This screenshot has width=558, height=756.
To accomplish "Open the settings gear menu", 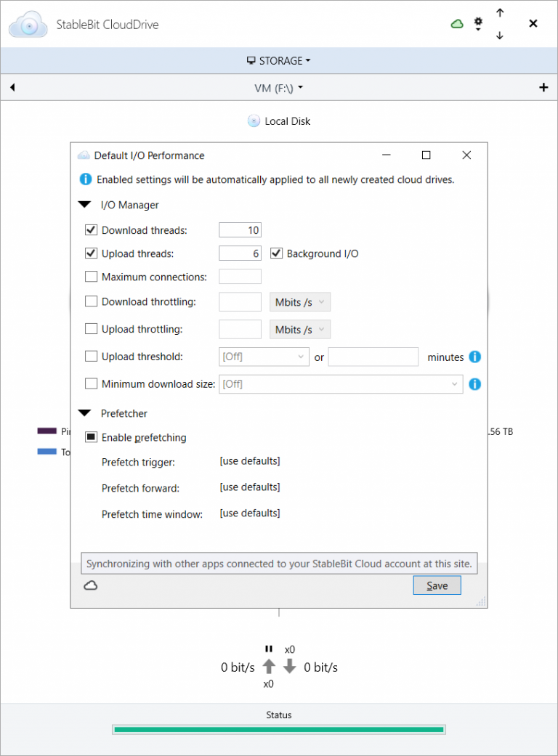I will pos(478,24).
